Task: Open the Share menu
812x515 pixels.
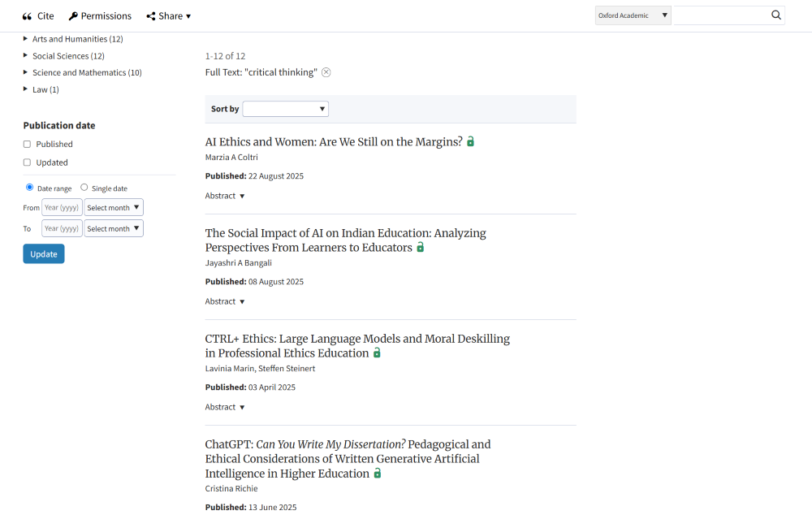Action: (168, 15)
